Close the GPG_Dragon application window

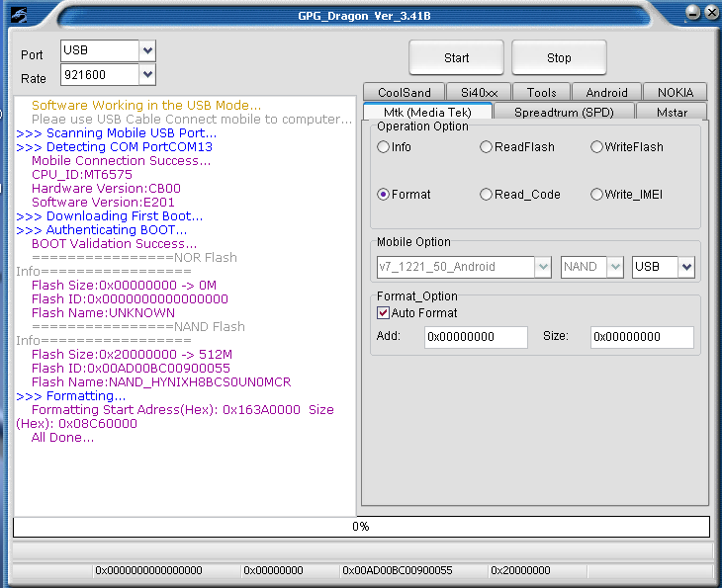pyautogui.click(x=711, y=13)
